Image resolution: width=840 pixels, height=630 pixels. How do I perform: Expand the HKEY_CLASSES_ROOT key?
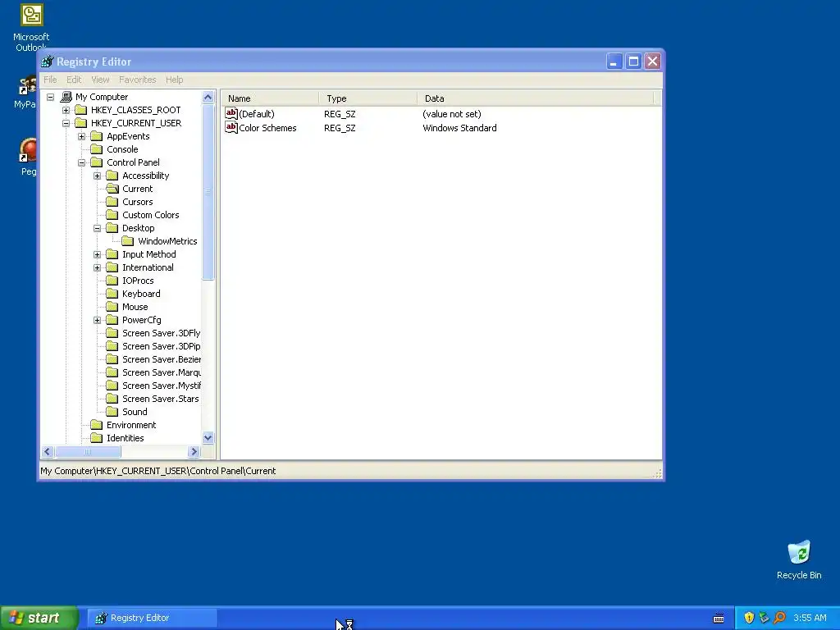[x=66, y=110]
